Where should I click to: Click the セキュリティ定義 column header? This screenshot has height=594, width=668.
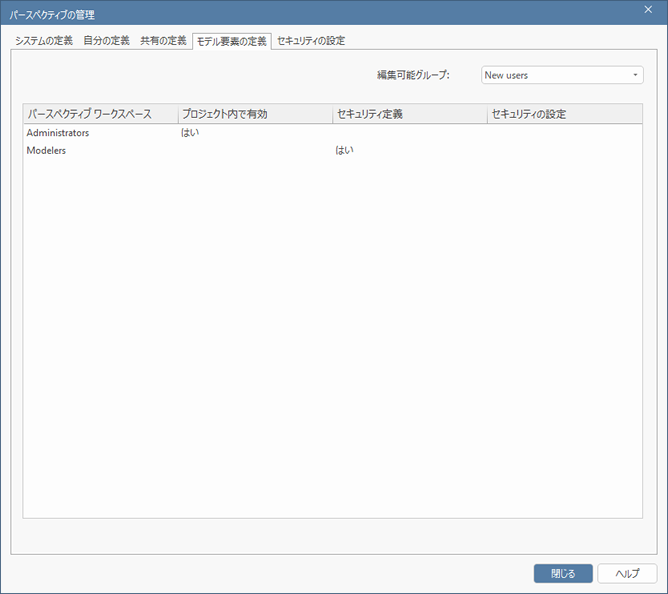(410, 114)
